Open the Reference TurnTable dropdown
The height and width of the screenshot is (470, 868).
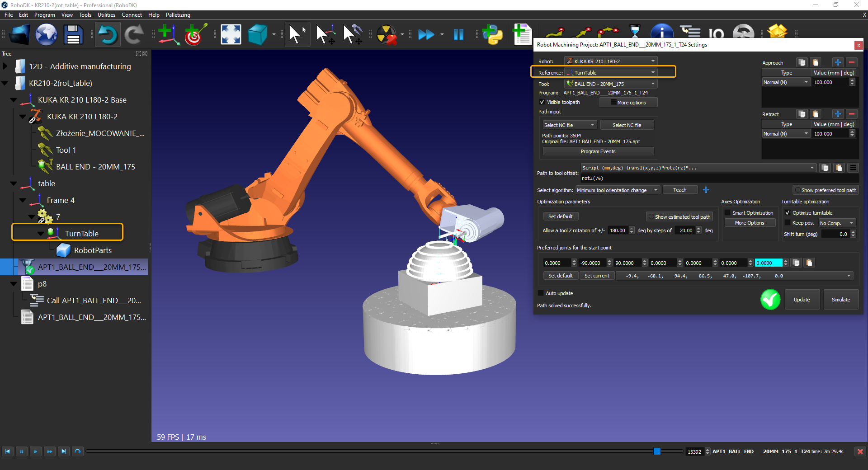click(x=611, y=73)
